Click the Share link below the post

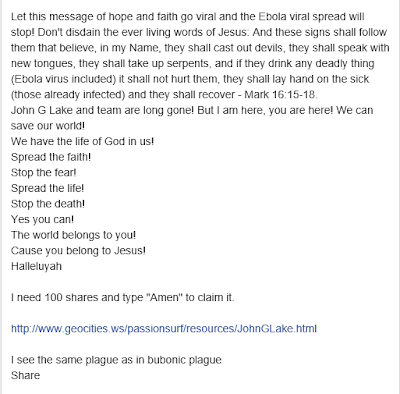click(25, 375)
